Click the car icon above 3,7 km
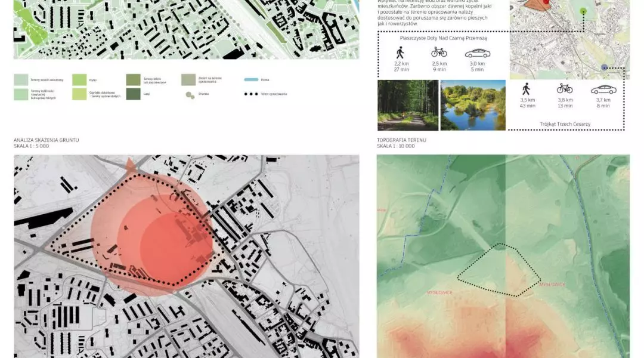Image resolution: width=644 pixels, height=358 pixels. 603,89
